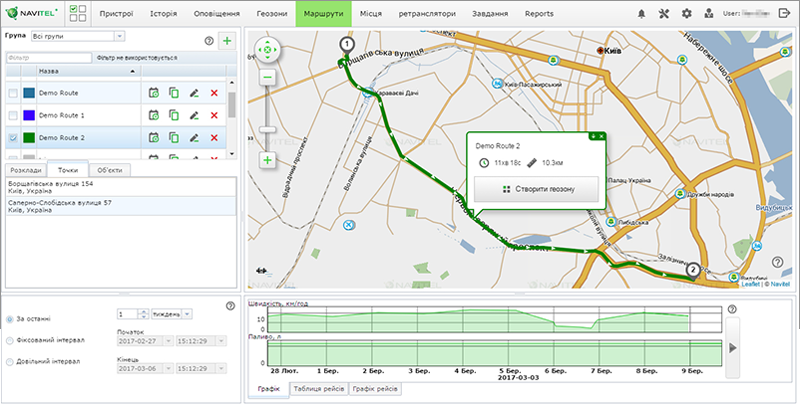The height and width of the screenshot is (406, 800).
Task: Edit Demo Route 2 with pencil icon
Action: tap(194, 138)
